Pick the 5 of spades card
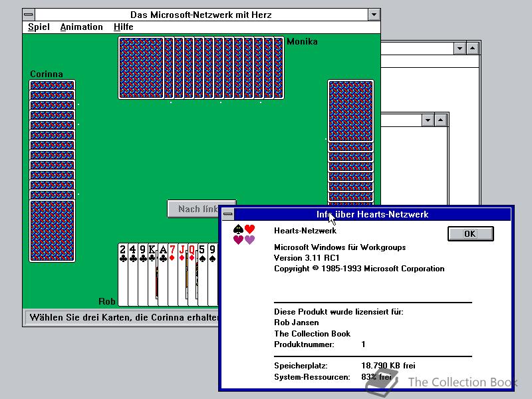 203,274
